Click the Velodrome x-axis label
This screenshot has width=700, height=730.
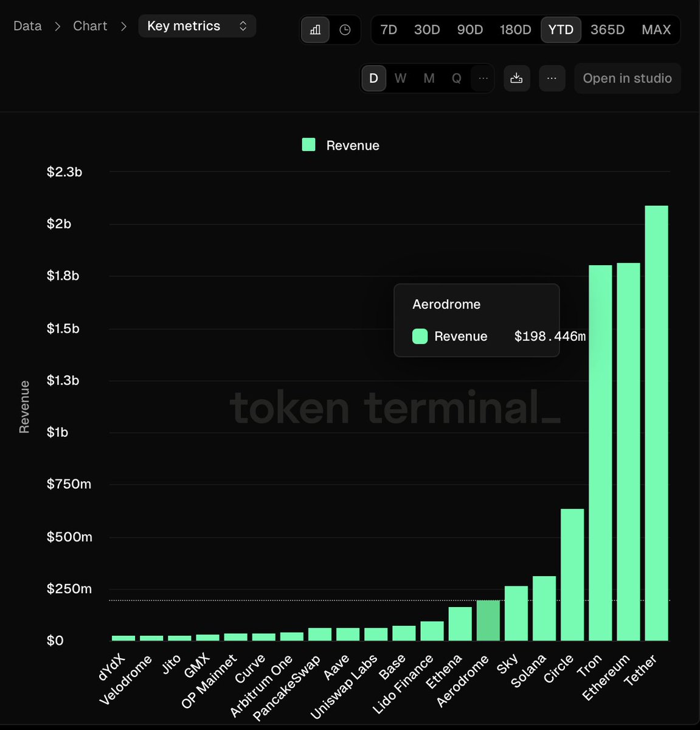click(125, 680)
